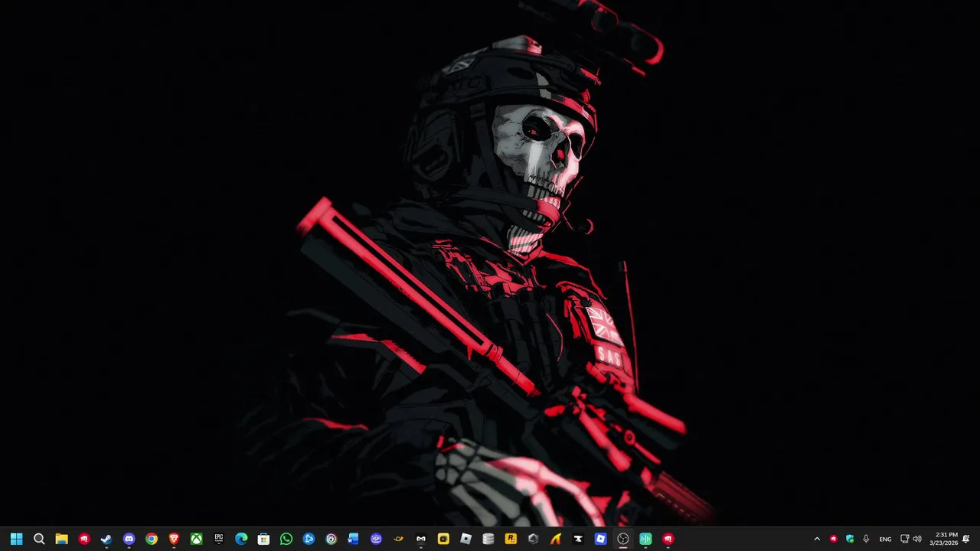Launch File Explorer from taskbar

point(61,539)
